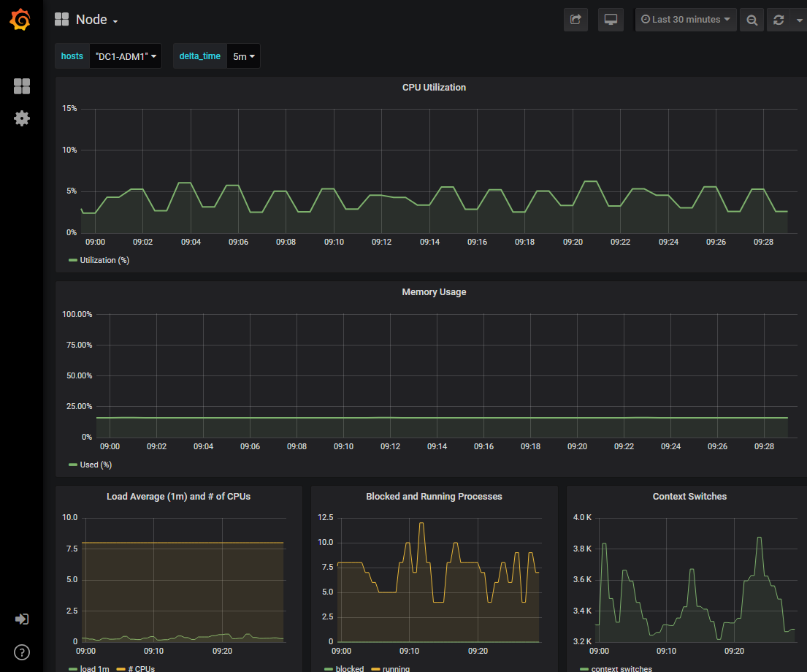The width and height of the screenshot is (807, 672).
Task: Open the Configuration gear in sidebar
Action: pos(22,118)
